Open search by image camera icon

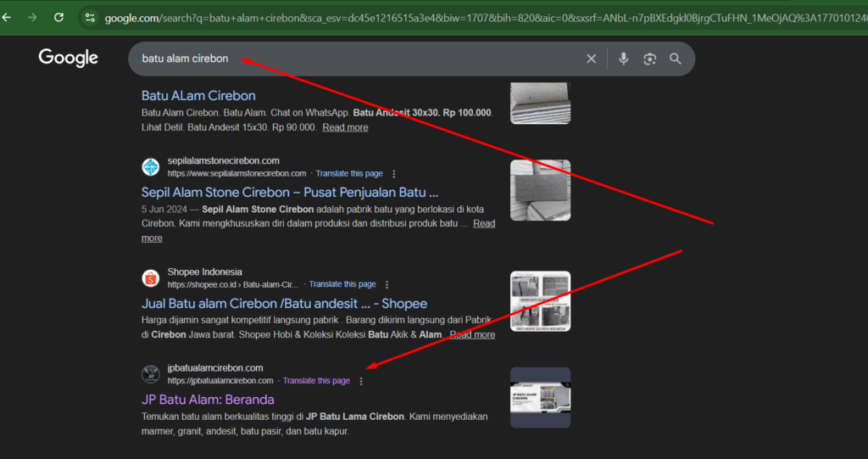coord(650,59)
